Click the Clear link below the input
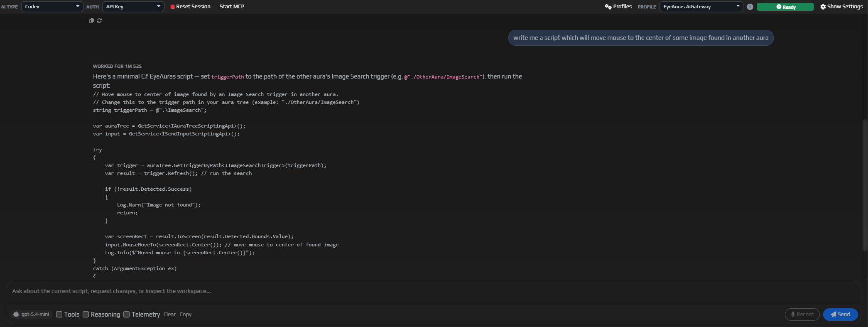 169,315
